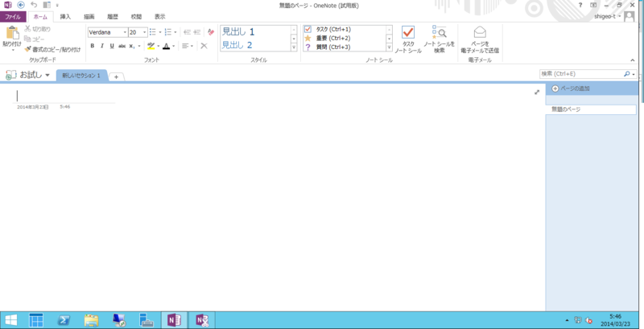Click コピー copy button
Viewport: 644px width, 329px height.
(35, 39)
